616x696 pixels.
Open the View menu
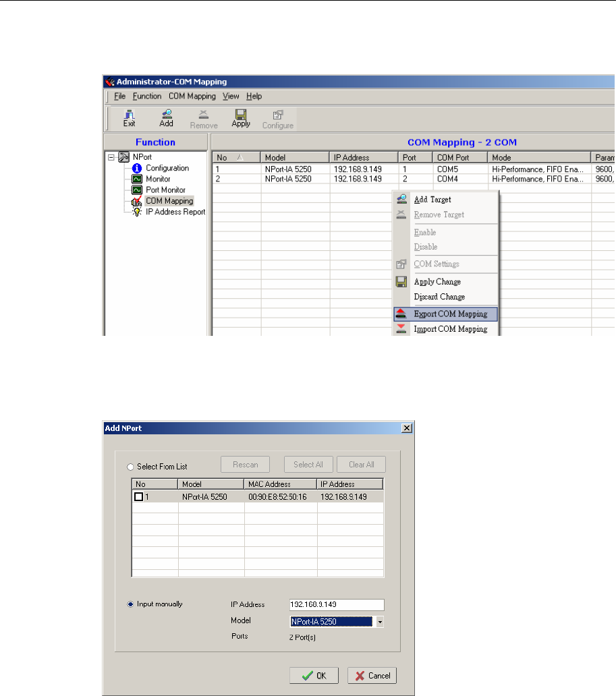click(x=231, y=96)
